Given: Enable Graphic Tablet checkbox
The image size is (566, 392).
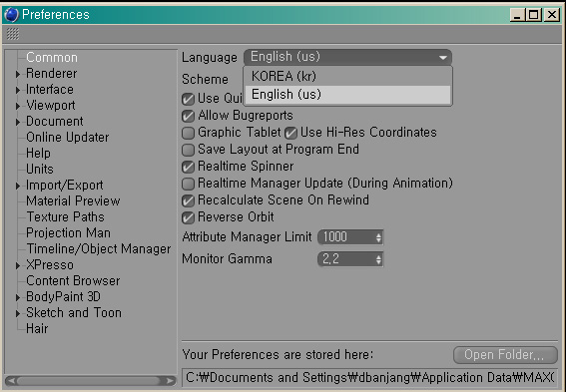Looking at the screenshot, I should pyautogui.click(x=188, y=133).
